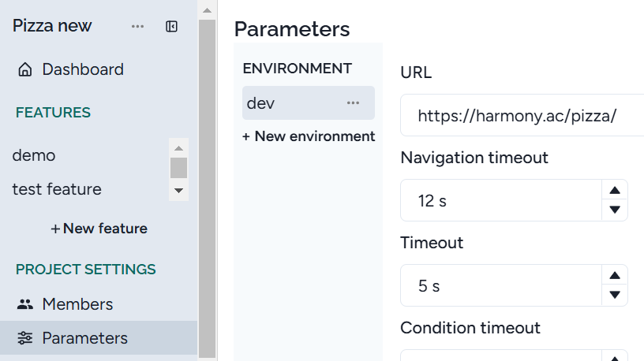The width and height of the screenshot is (644, 361).
Task: Open the test feature item
Action: 57,189
